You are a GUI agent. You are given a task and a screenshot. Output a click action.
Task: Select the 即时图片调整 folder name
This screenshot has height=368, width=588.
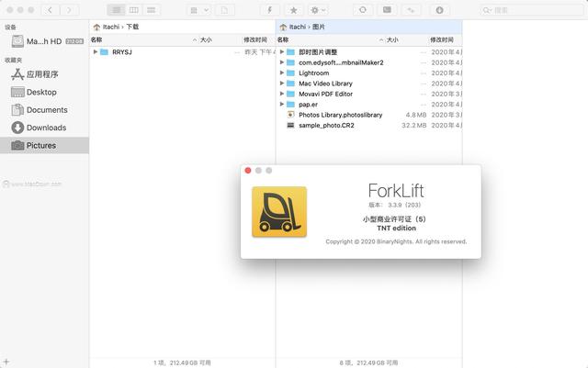point(318,52)
